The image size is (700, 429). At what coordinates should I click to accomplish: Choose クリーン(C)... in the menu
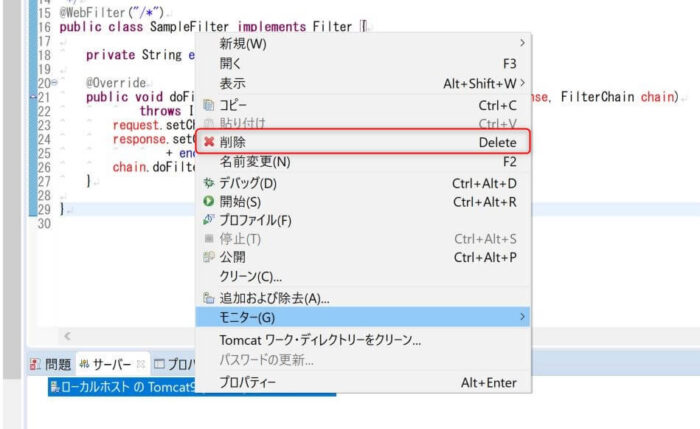(x=362, y=276)
